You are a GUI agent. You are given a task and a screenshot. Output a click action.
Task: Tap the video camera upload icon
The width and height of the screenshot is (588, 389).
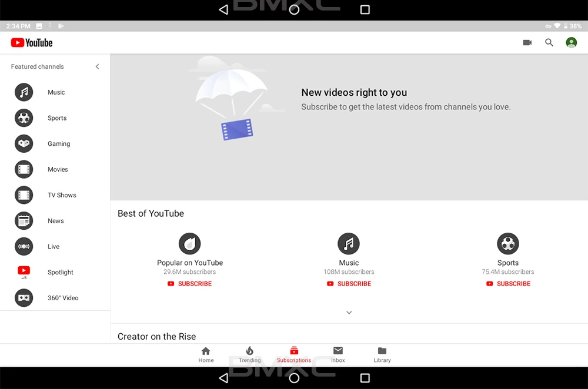point(527,43)
